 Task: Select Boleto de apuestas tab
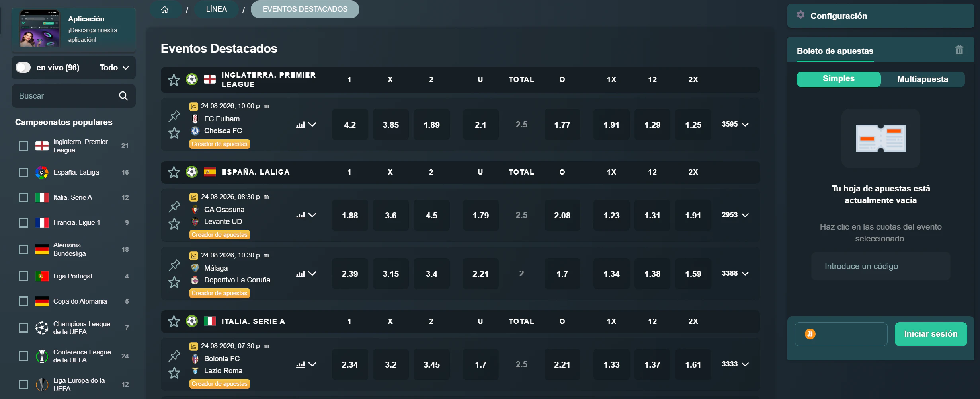[835, 51]
